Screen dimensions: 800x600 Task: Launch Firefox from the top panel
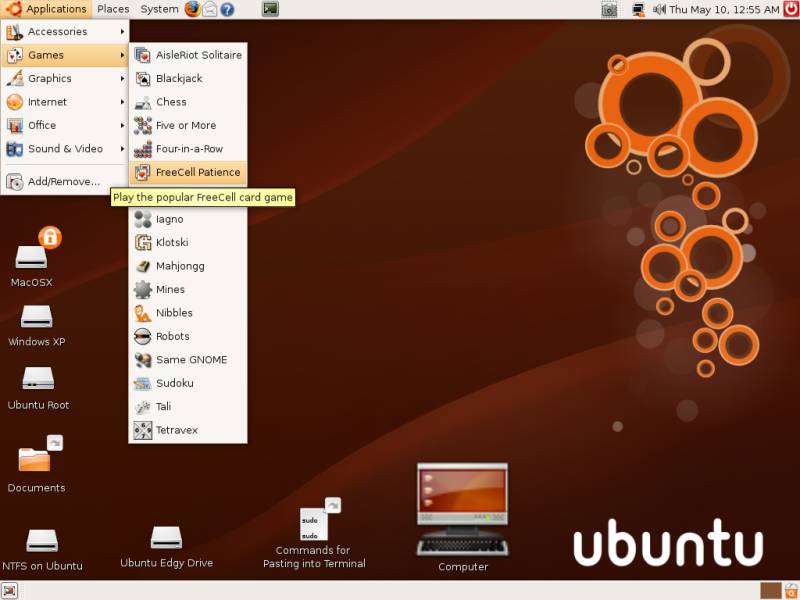[x=192, y=9]
